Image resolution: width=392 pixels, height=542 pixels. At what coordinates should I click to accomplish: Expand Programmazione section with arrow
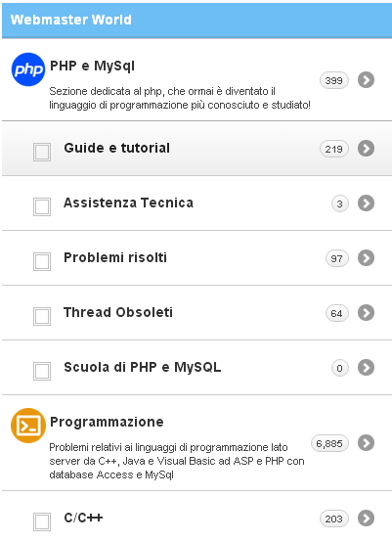(x=367, y=443)
